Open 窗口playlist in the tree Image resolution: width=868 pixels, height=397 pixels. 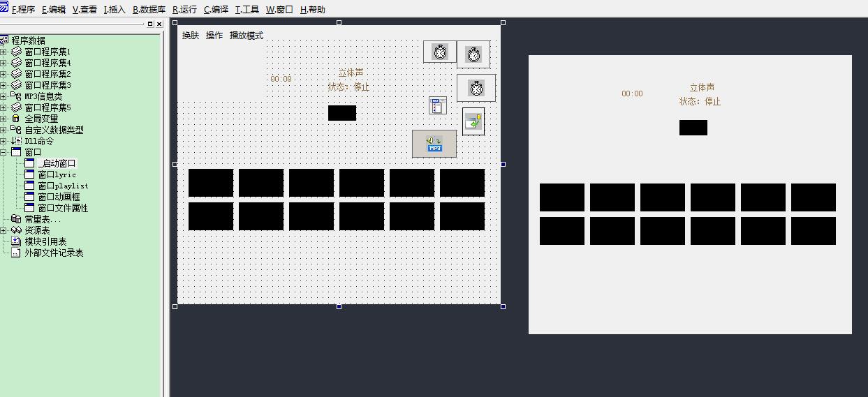click(x=63, y=186)
